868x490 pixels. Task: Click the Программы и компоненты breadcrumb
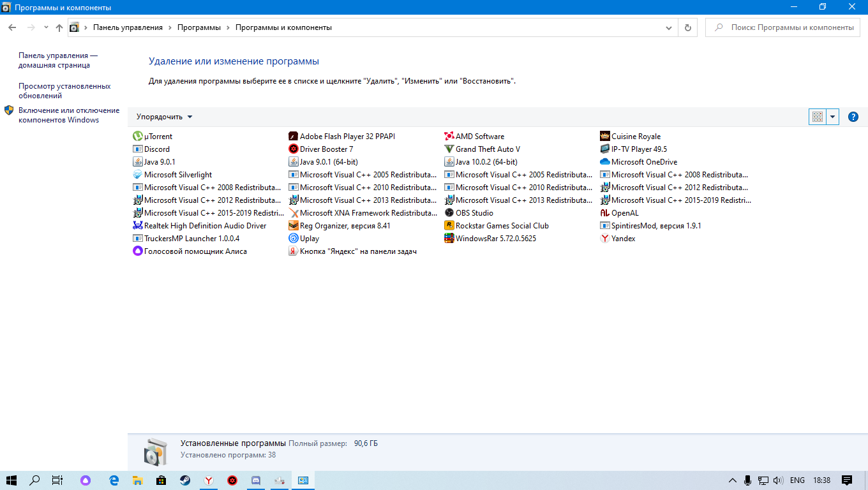pyautogui.click(x=283, y=27)
